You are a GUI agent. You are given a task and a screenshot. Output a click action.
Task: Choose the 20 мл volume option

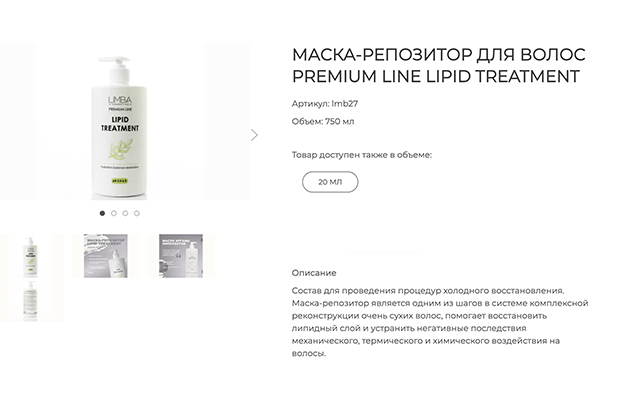click(x=330, y=182)
